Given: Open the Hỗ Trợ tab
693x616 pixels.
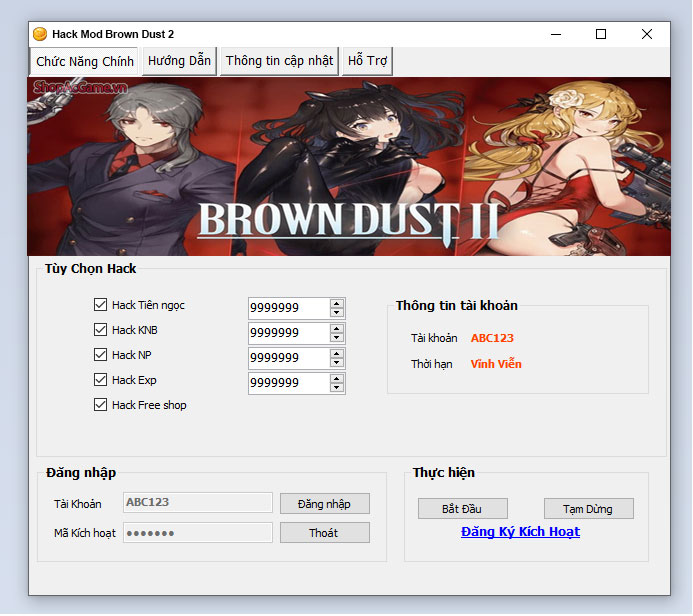Looking at the screenshot, I should [367, 61].
